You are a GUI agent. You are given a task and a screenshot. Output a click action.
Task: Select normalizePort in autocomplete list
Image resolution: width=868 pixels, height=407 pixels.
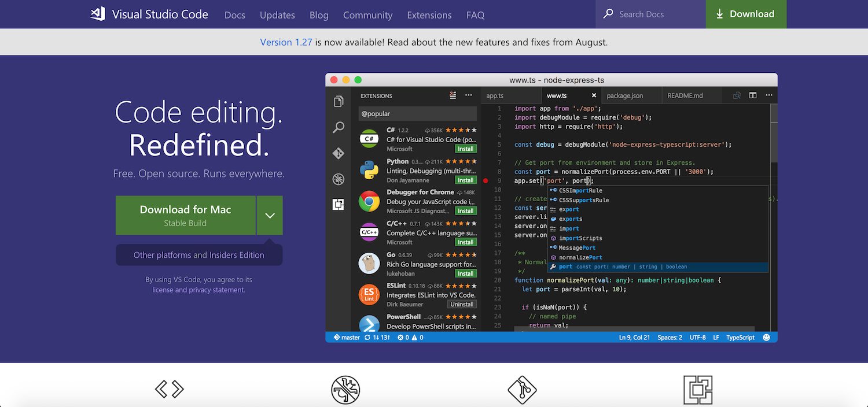tap(658, 257)
